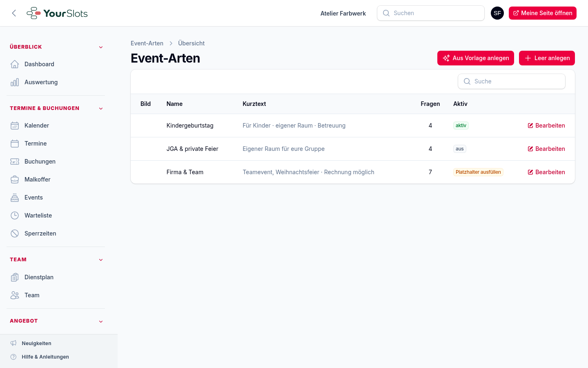Select Dienstplan in the sidebar
Screen dimensions: 588x368
[56, 277]
